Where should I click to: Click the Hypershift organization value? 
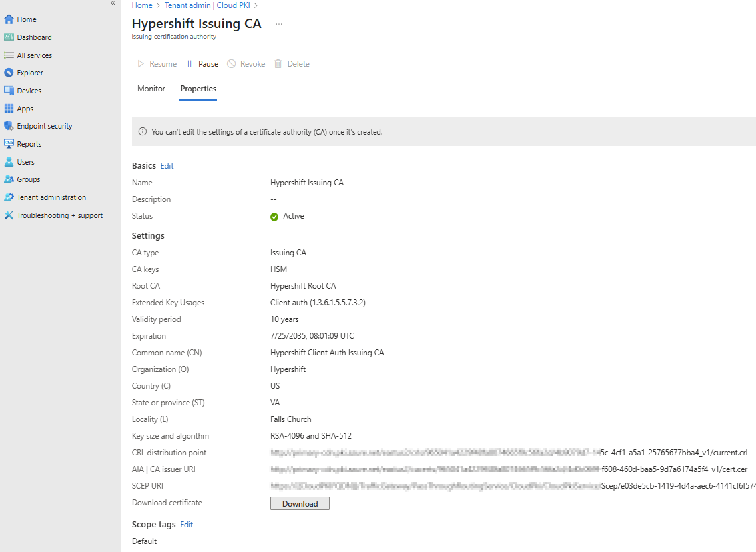pyautogui.click(x=288, y=369)
